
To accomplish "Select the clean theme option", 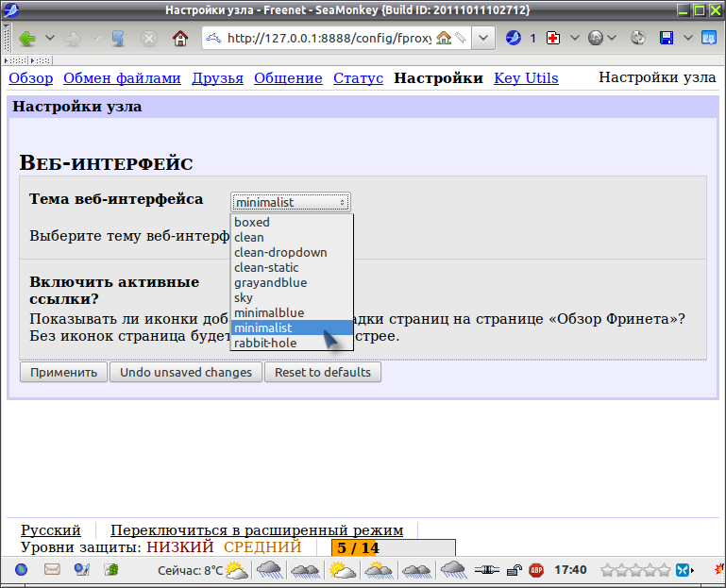I will (x=292, y=238).
